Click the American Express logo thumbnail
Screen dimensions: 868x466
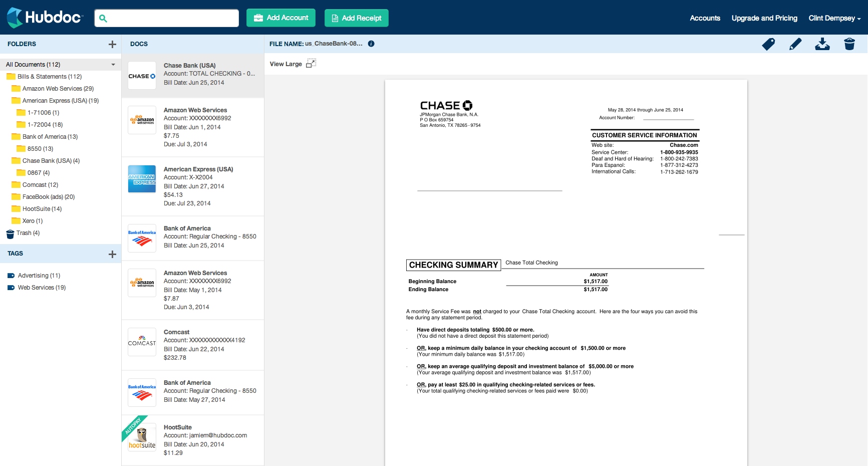click(x=142, y=179)
